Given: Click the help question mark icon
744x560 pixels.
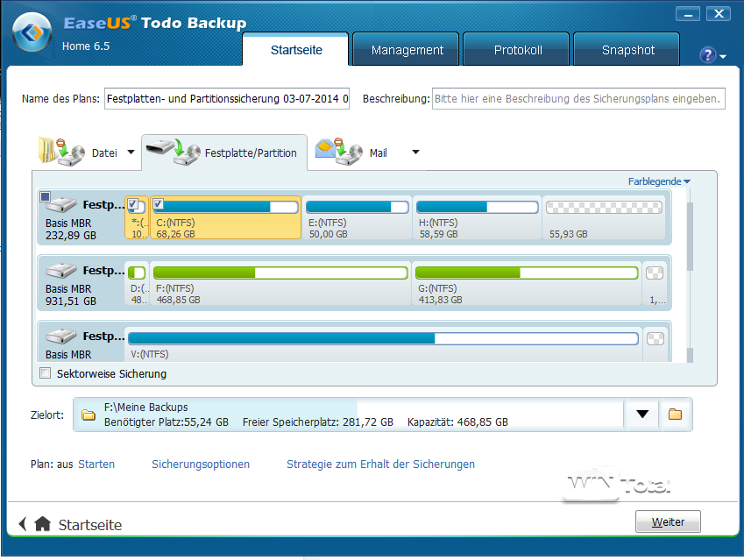Looking at the screenshot, I should (708, 55).
